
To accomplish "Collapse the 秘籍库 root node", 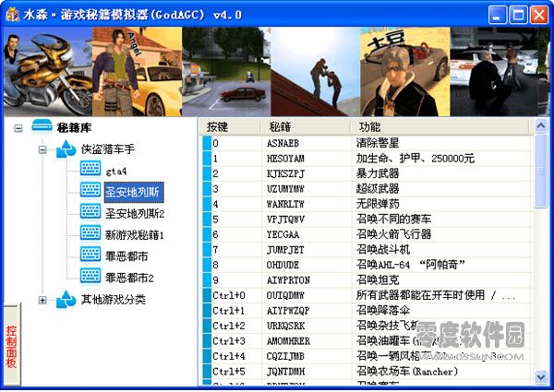I will [18, 128].
